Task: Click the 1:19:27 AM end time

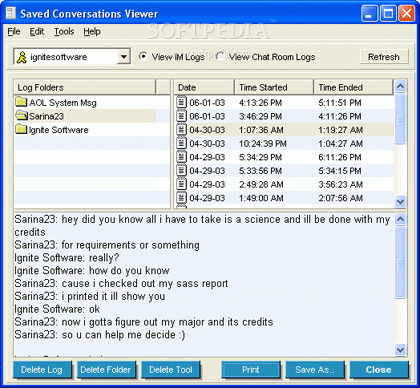Action: [340, 130]
